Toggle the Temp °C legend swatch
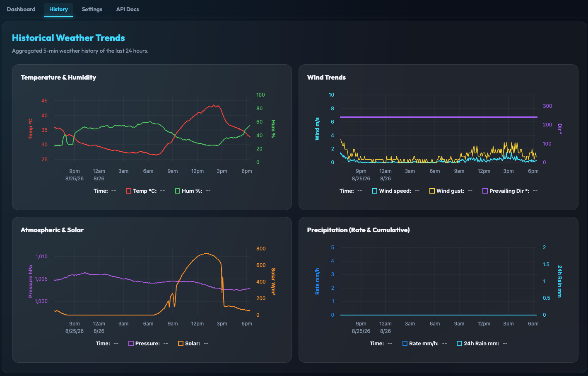Screen dimensions: 588x376 129,191
